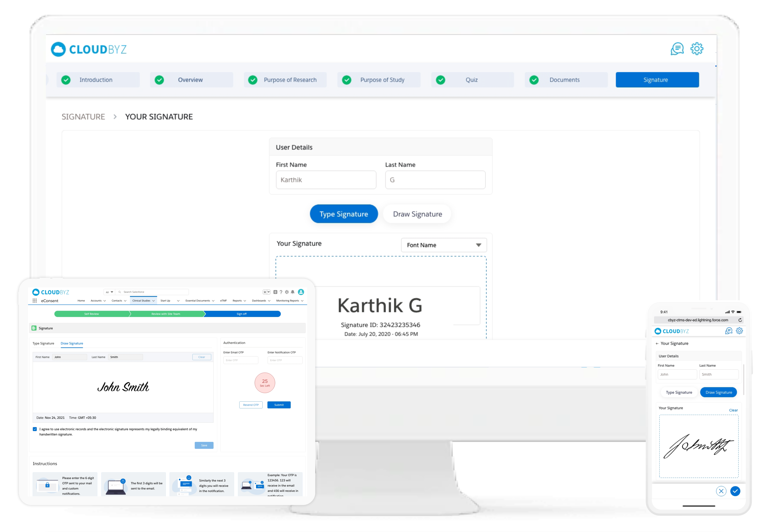Toggle the electronic records agreement checkbox

click(35, 429)
